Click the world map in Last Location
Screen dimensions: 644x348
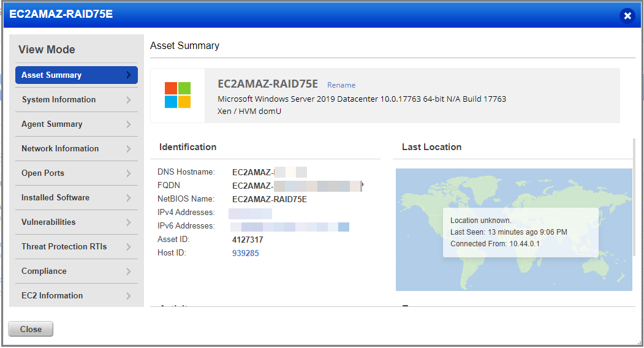514,230
